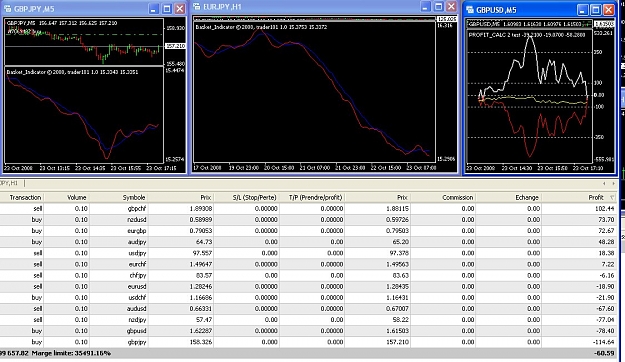Close the GBPJPY,M5 chart window
The image size is (625, 362).
[180, 8]
